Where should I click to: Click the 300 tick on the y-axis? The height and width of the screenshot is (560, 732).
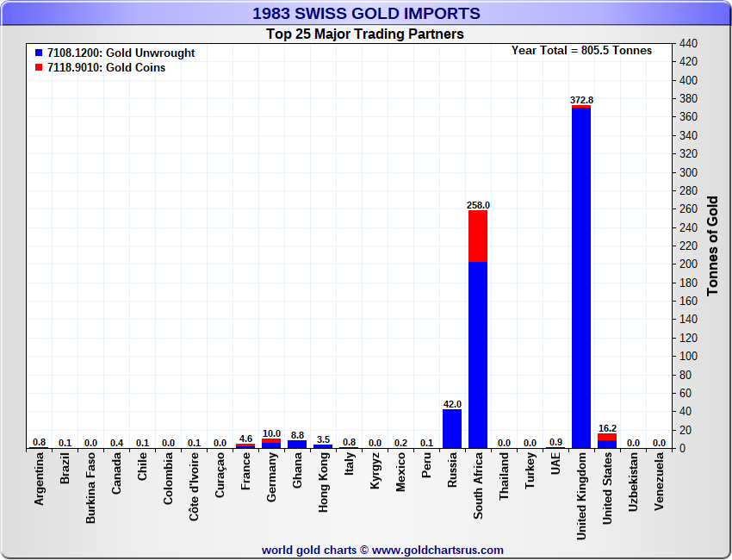[688, 172]
